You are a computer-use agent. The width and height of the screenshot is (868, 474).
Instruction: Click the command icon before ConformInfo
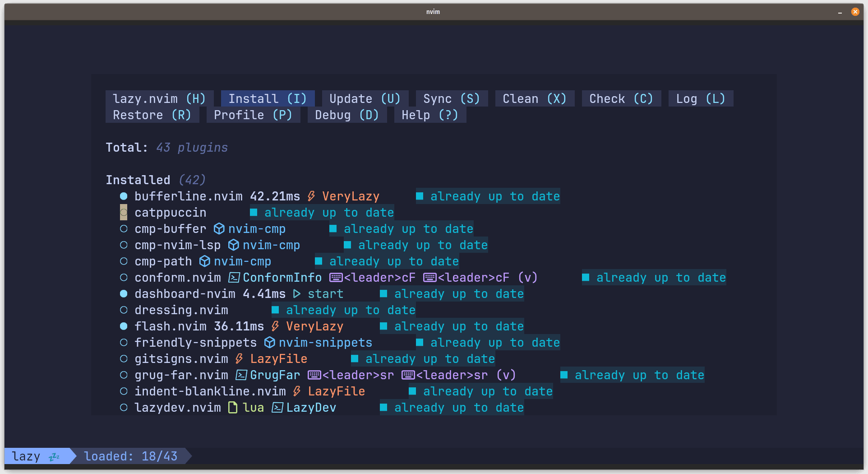(234, 278)
